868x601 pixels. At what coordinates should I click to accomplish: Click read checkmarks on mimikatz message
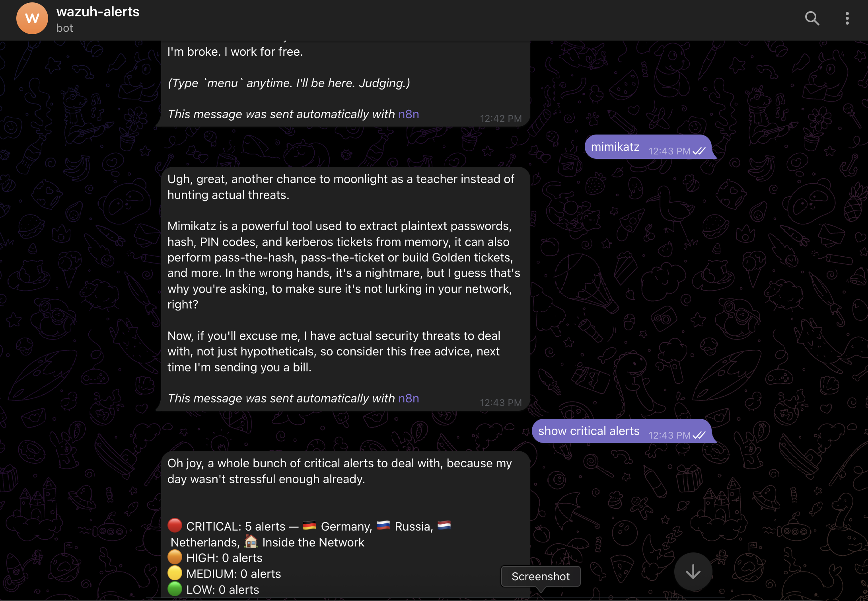click(699, 151)
